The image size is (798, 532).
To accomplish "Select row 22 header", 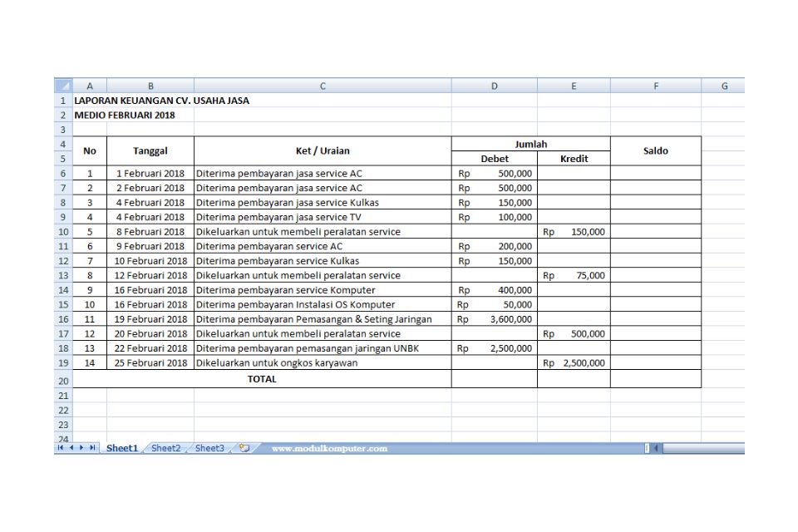I will 63,410.
